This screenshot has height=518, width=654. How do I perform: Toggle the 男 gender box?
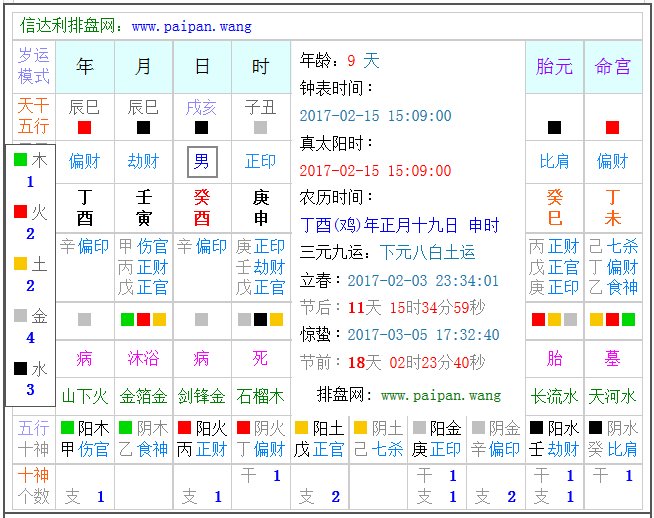pos(202,161)
